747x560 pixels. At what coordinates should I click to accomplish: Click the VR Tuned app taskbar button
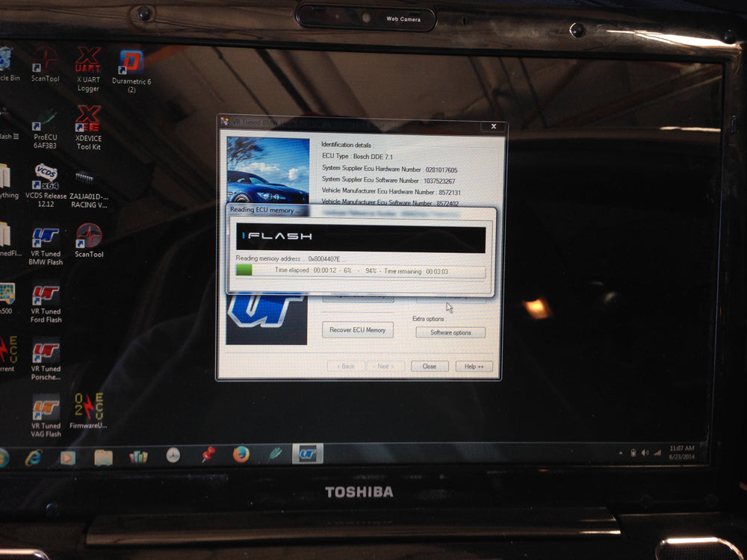point(307,453)
